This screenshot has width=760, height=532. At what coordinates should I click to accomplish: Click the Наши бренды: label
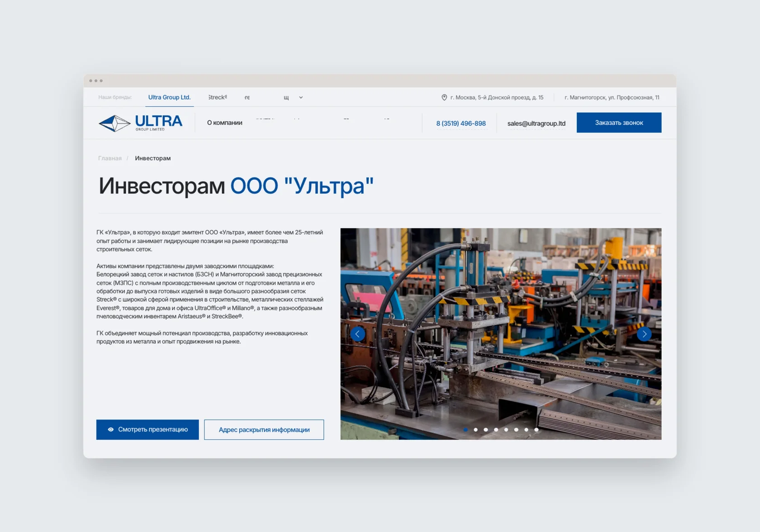[115, 97]
